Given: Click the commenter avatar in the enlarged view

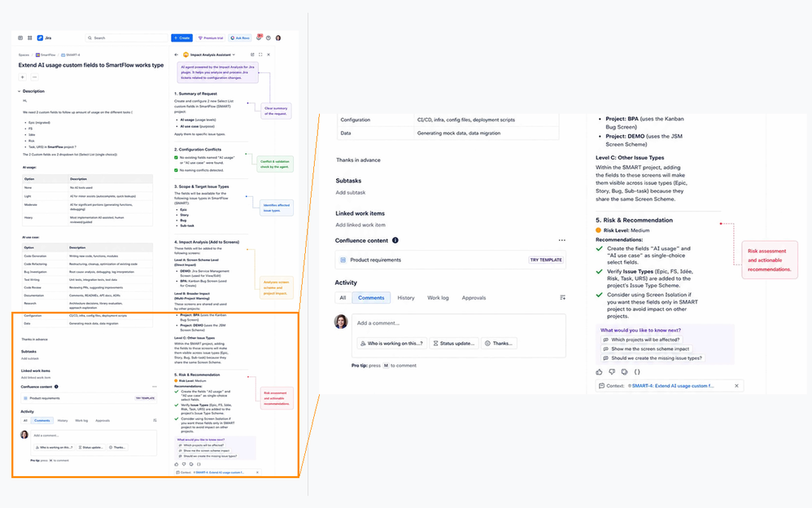Looking at the screenshot, I should [x=341, y=322].
